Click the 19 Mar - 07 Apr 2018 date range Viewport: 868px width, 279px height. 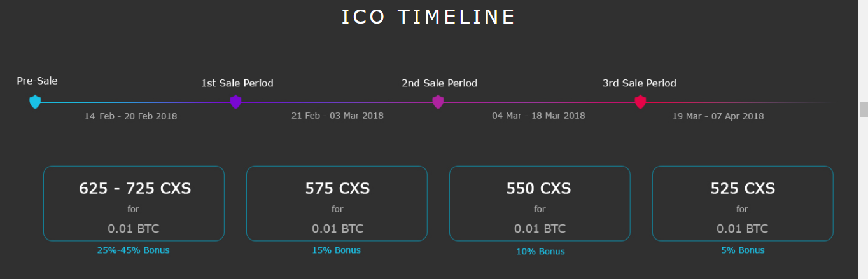coord(718,116)
